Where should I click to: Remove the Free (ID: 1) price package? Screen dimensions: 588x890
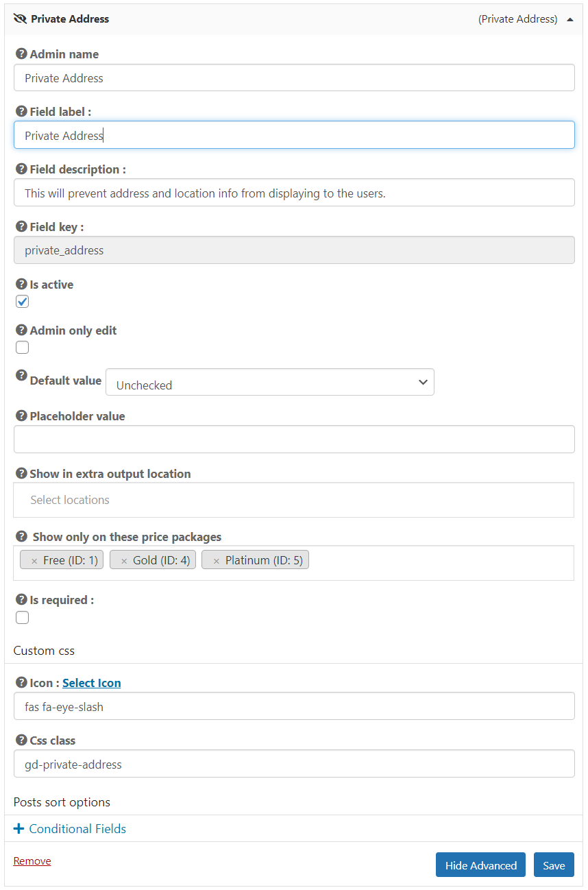point(34,560)
